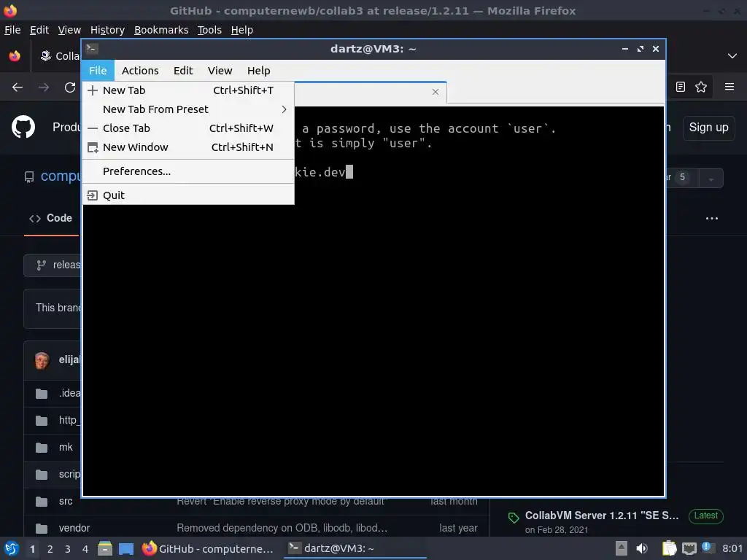Click the compu repository owner link
This screenshot has width=747, height=560.
click(61, 176)
